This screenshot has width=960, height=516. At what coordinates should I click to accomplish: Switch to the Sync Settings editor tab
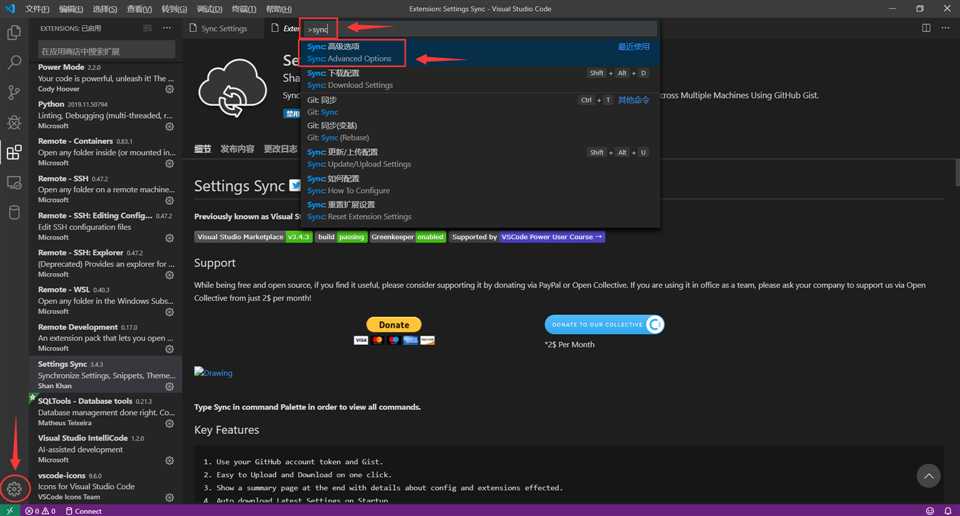click(224, 28)
